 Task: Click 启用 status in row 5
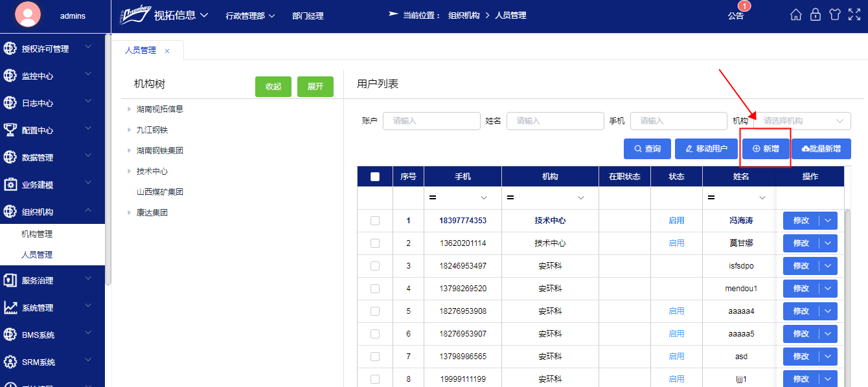[676, 311]
